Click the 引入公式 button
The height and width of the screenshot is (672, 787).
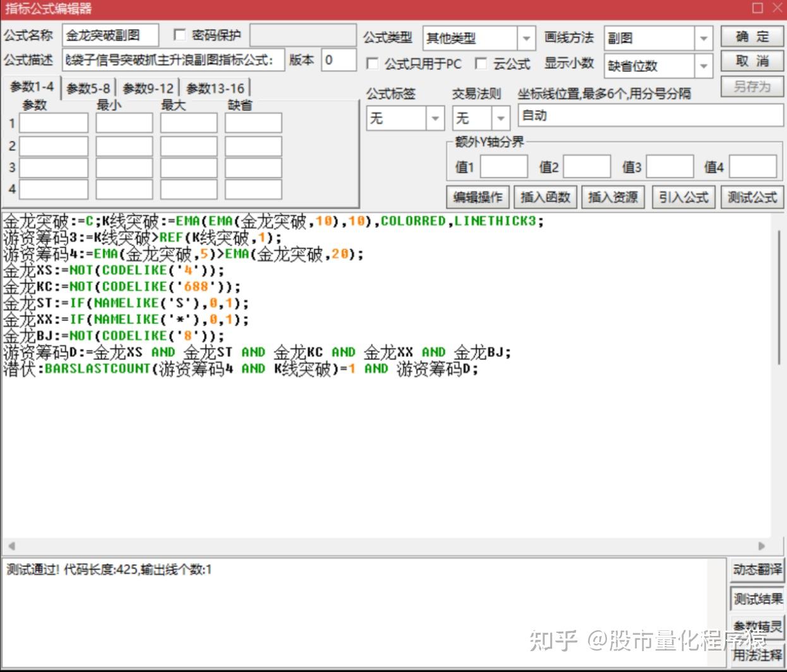tap(683, 197)
